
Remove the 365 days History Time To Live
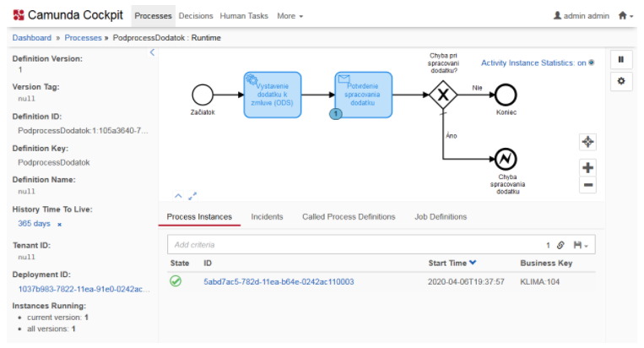tap(59, 225)
